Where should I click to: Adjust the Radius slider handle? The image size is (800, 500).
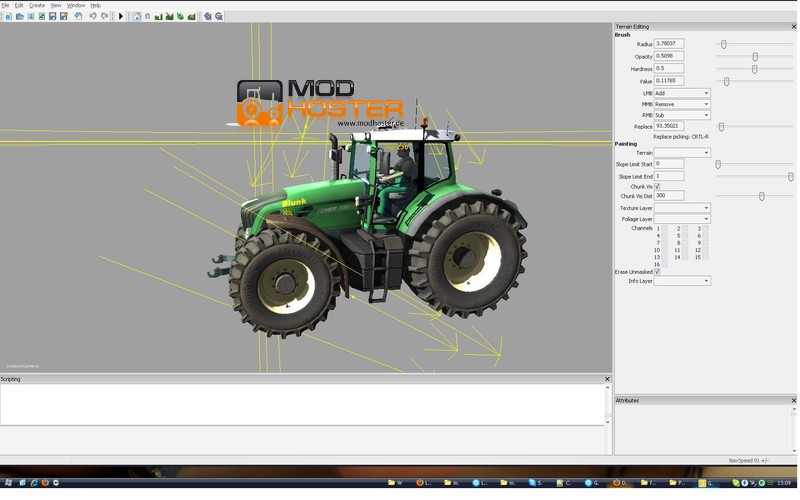click(x=723, y=44)
